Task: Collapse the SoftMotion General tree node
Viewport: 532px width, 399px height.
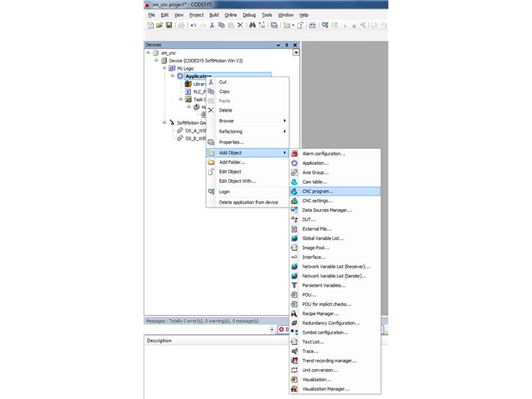Action: (164, 122)
